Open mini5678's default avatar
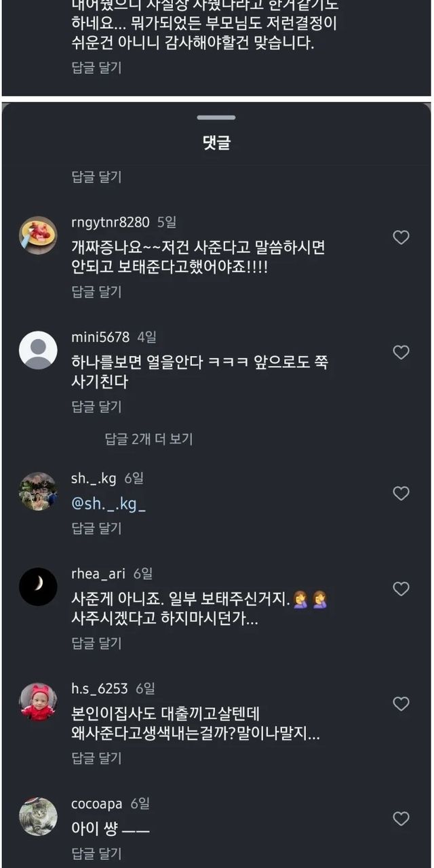 coord(38,350)
